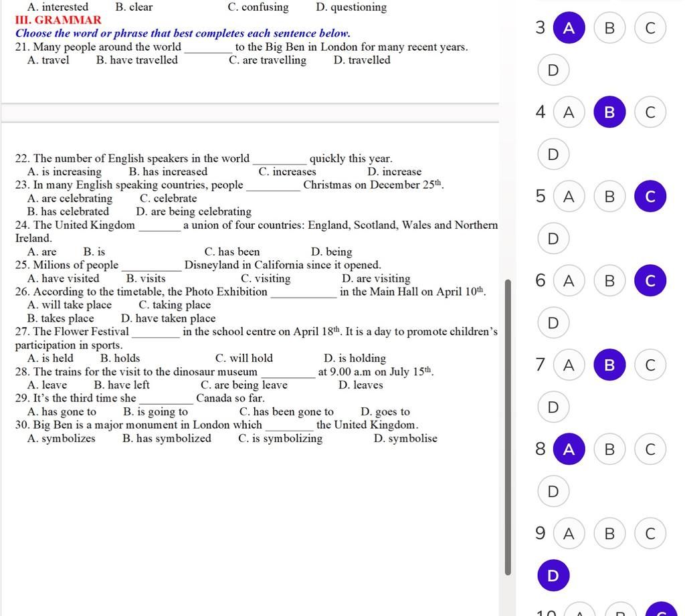This screenshot has width=685, height=616.
Task: Select answer D for question 7
Action: (553, 407)
